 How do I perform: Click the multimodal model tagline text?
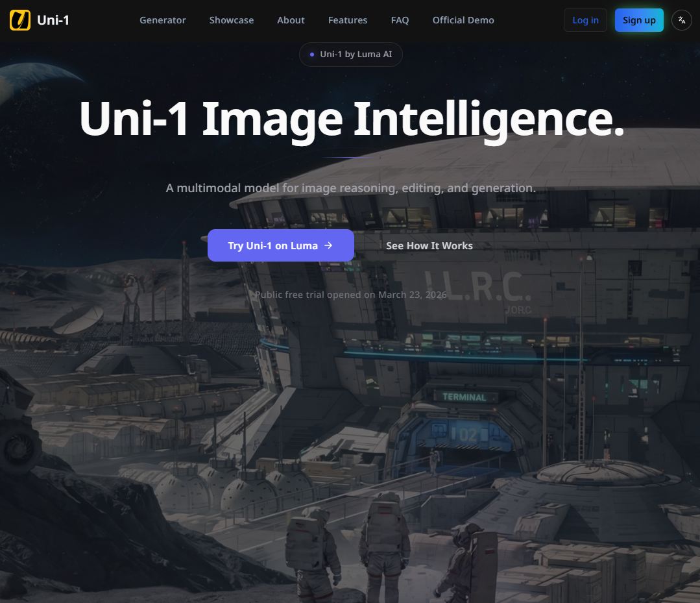(x=350, y=188)
